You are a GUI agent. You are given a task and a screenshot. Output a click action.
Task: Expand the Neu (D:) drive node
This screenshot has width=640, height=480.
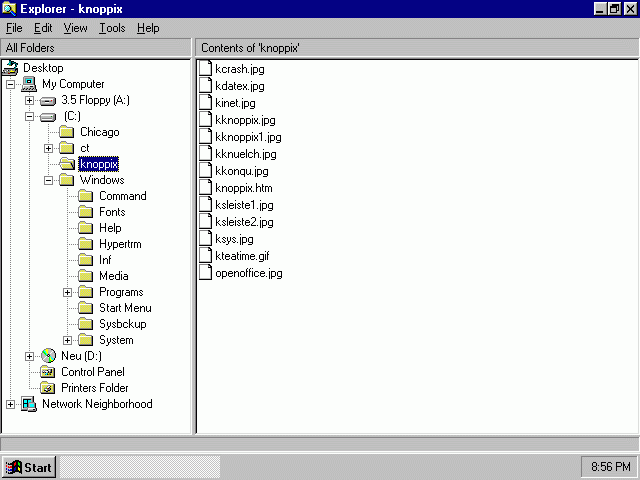(29, 356)
